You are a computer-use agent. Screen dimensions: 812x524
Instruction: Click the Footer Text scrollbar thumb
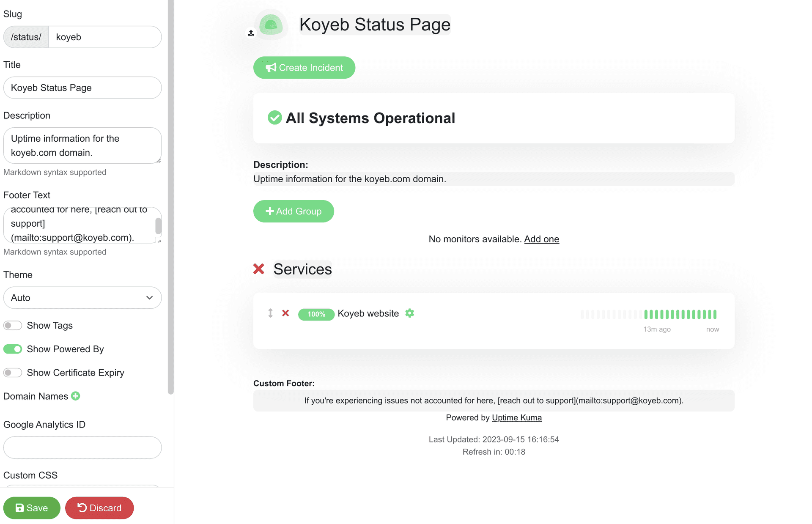click(x=158, y=226)
